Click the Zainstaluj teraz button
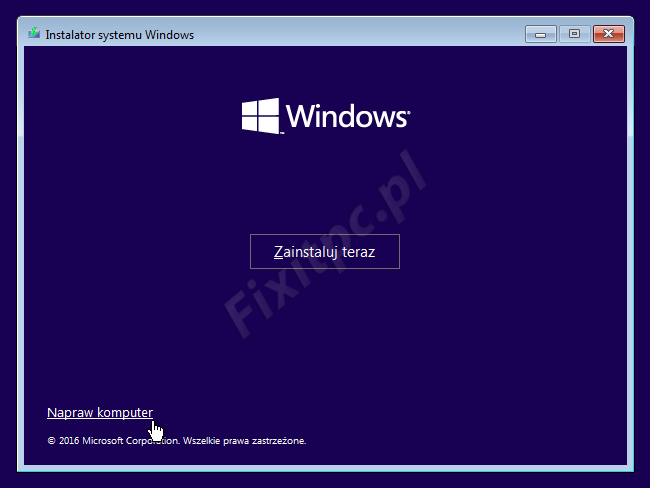 pos(325,252)
